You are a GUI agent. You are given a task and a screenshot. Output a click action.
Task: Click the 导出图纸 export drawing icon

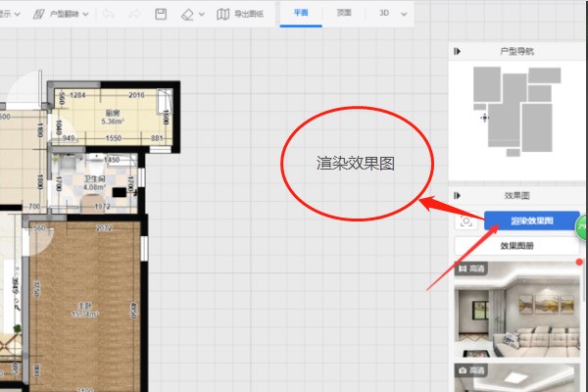coord(223,14)
